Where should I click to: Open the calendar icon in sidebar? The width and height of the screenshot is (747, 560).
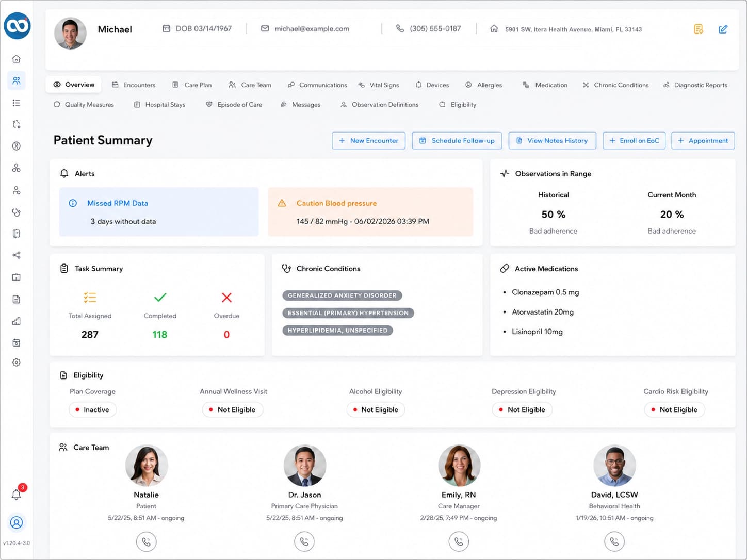coord(17,342)
